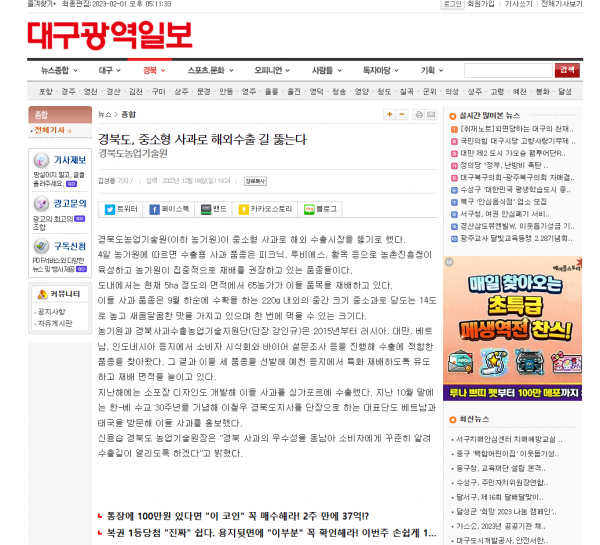Image resolution: width=600 pixels, height=545 pixels.
Task: Click GO badge beside 광고의 최고의 조합
Action: click(80, 219)
